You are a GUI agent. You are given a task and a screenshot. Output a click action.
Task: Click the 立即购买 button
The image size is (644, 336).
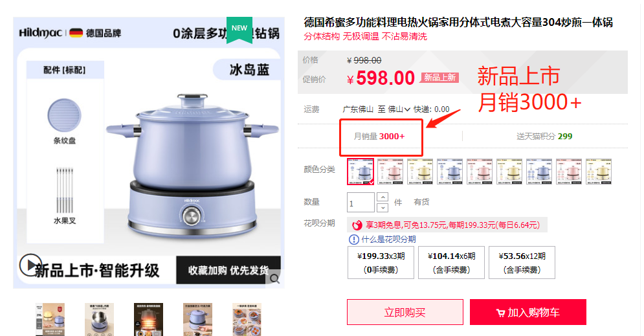pyautogui.click(x=405, y=312)
